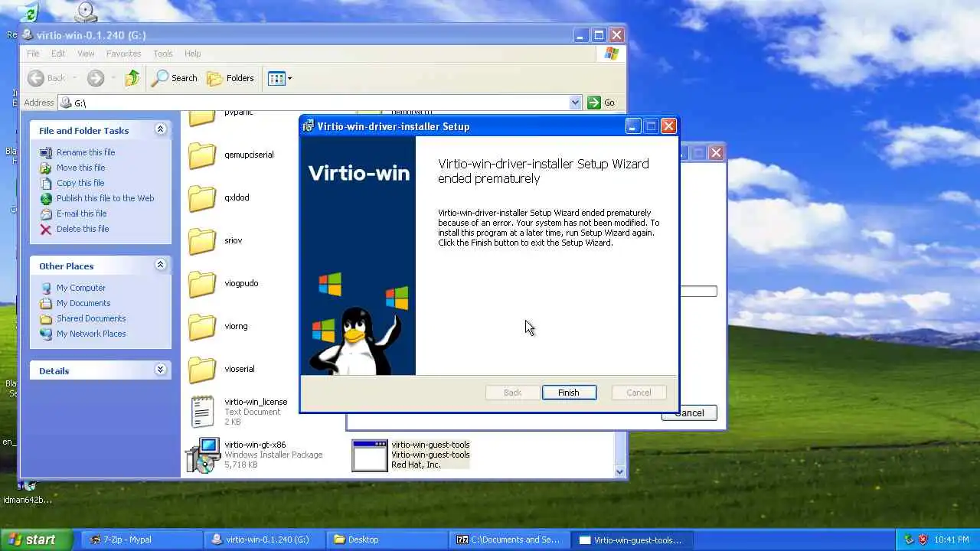
Task: Close the Virtio-win-driver-installer Setup window
Action: (x=668, y=126)
